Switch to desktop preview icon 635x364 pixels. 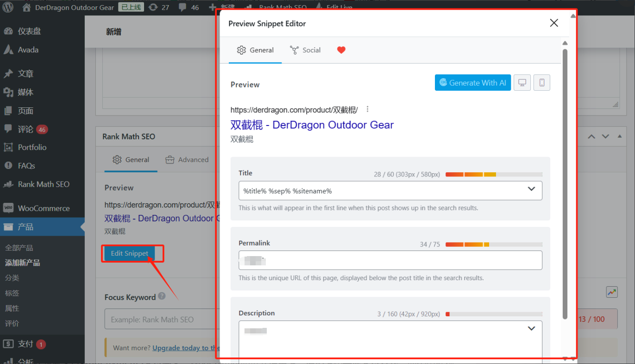522,83
